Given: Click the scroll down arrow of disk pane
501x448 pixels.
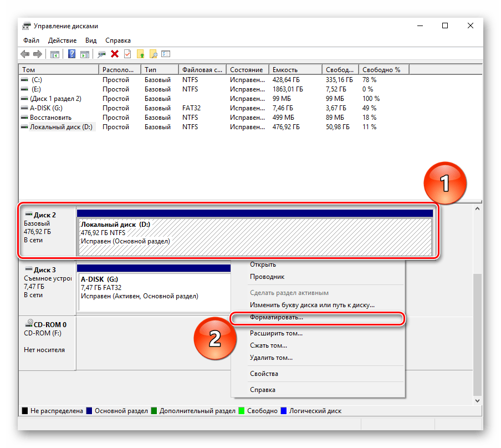Looking at the screenshot, I should point(477,400).
